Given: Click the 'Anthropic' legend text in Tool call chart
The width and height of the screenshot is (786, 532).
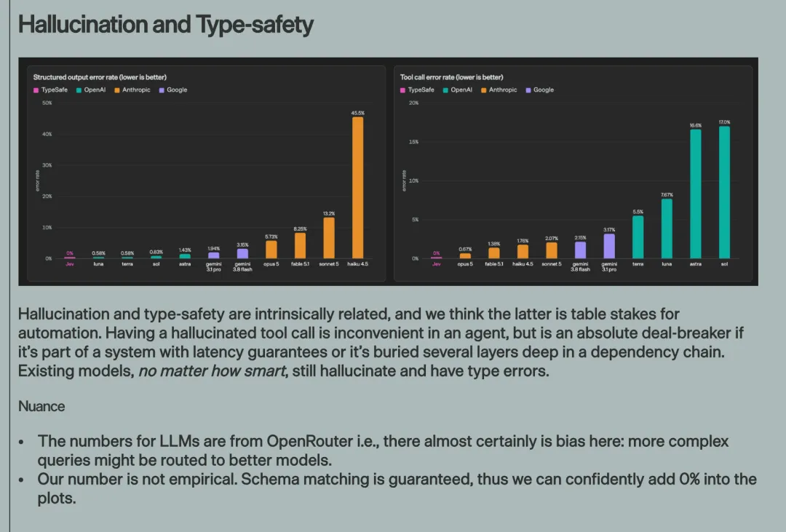Looking at the screenshot, I should 503,90.
